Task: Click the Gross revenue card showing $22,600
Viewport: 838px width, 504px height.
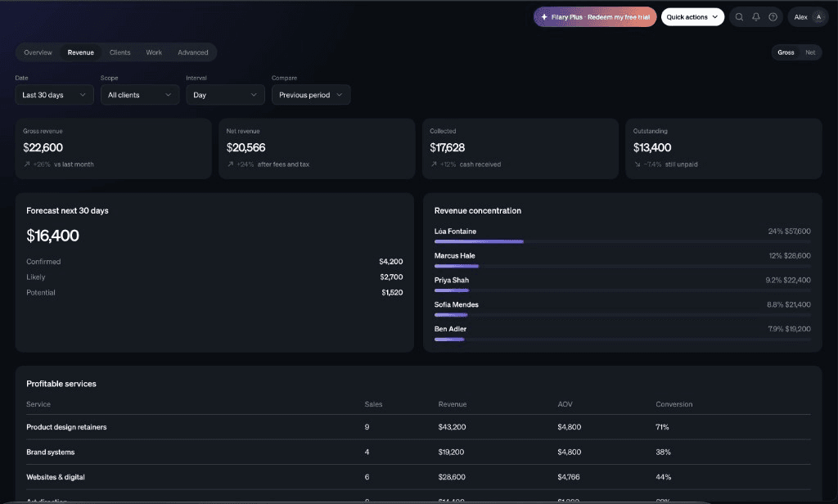Action: [x=113, y=149]
